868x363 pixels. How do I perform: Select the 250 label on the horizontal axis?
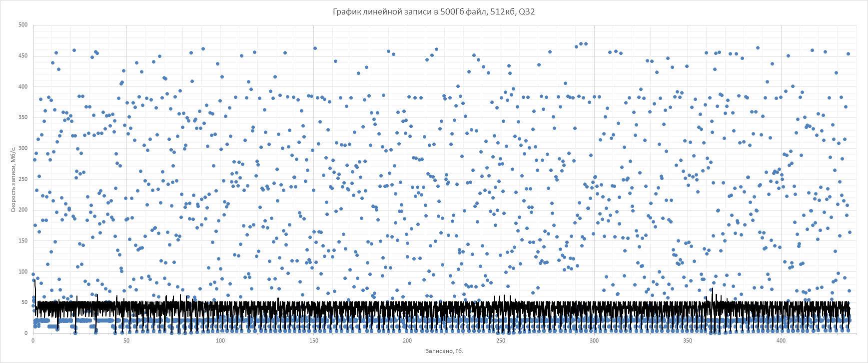pyautogui.click(x=500, y=341)
